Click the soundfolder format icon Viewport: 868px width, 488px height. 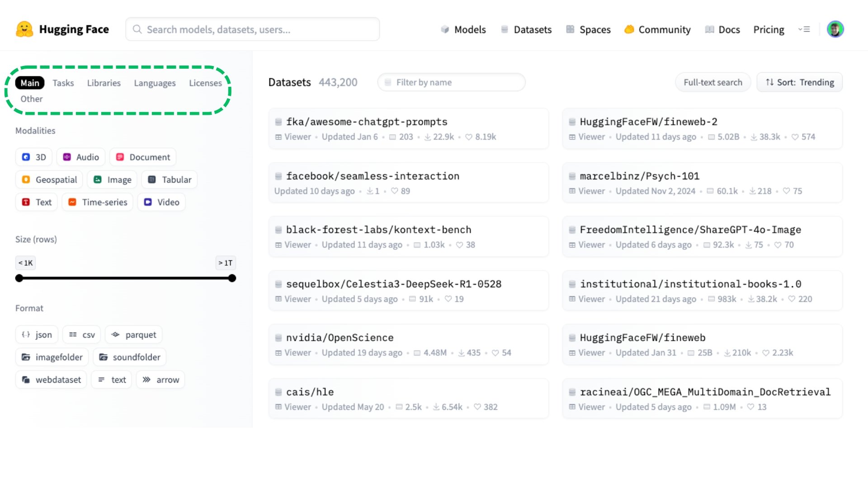104,357
